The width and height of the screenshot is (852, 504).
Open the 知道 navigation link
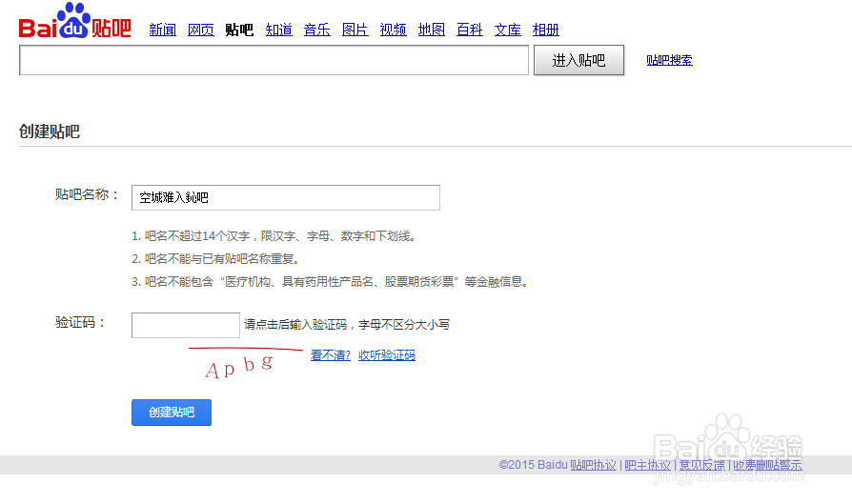(x=278, y=30)
